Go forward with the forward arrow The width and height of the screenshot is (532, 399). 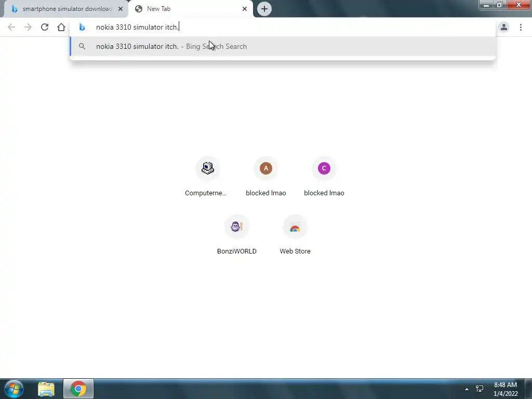coord(28,27)
